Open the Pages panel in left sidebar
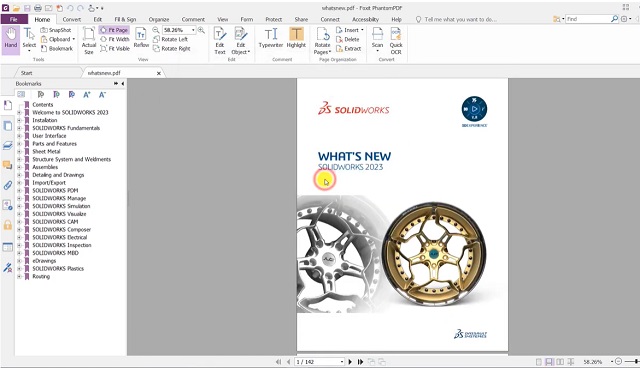 (x=7, y=126)
